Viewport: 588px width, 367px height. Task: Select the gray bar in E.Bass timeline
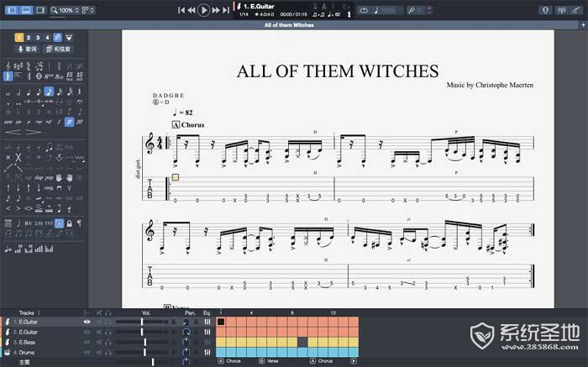pyautogui.click(x=302, y=342)
